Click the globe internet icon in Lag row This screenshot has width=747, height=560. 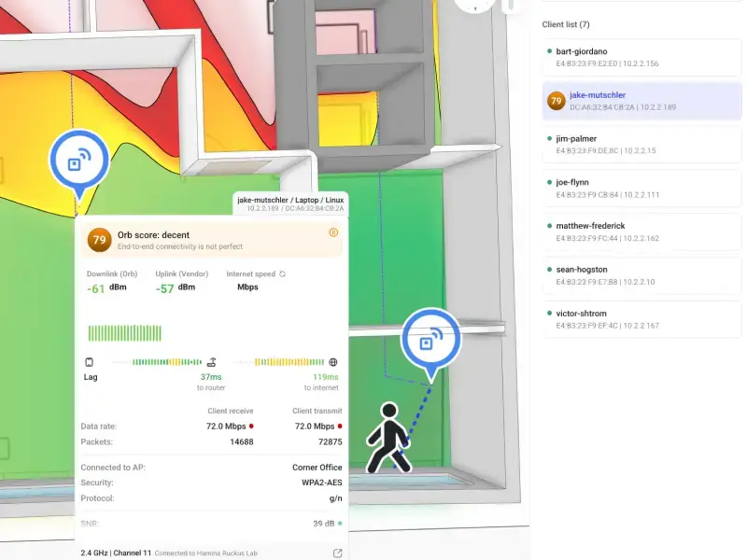[332, 362]
